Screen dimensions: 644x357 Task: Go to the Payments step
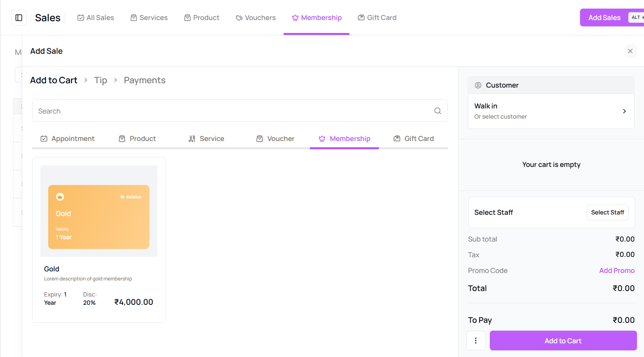[145, 80]
